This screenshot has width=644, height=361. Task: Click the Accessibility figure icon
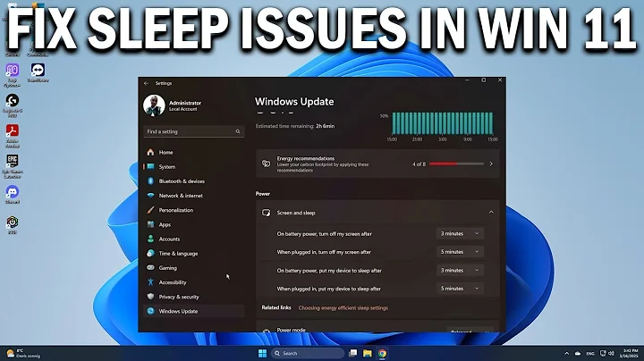(x=151, y=282)
